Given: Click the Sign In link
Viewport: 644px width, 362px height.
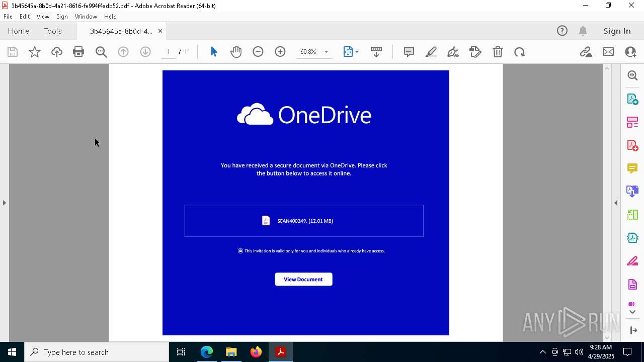Looking at the screenshot, I should [617, 31].
